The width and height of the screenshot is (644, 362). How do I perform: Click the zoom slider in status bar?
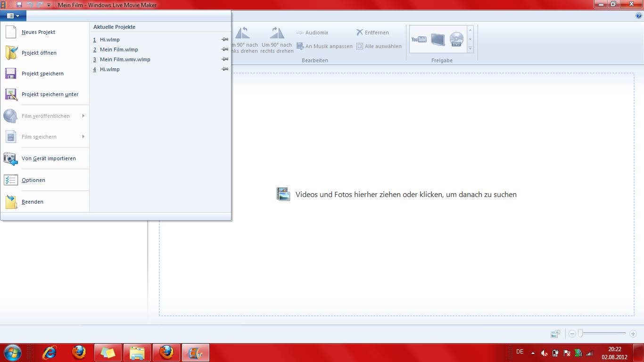581,334
